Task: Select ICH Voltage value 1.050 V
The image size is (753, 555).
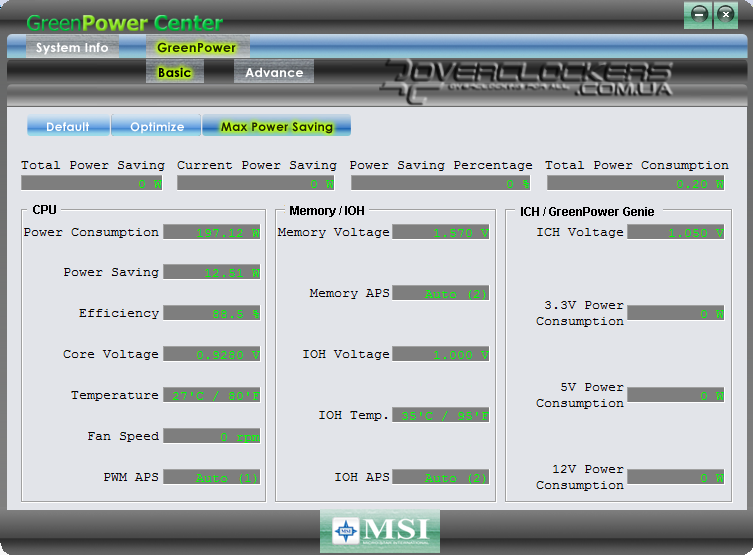Action: (x=676, y=232)
